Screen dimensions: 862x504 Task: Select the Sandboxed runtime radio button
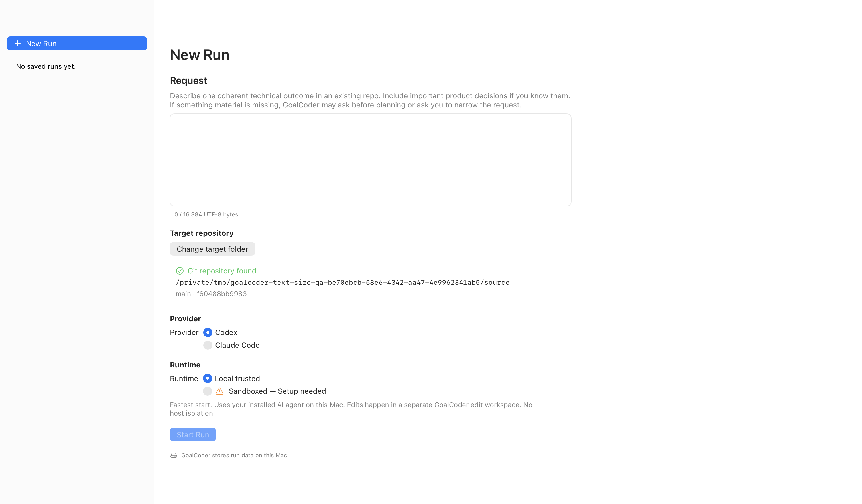click(x=207, y=391)
